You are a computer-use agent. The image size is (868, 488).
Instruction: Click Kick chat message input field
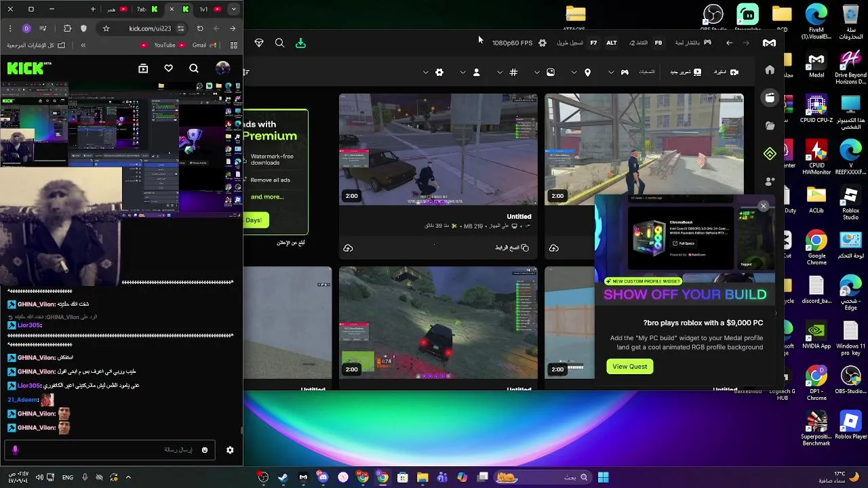click(108, 450)
